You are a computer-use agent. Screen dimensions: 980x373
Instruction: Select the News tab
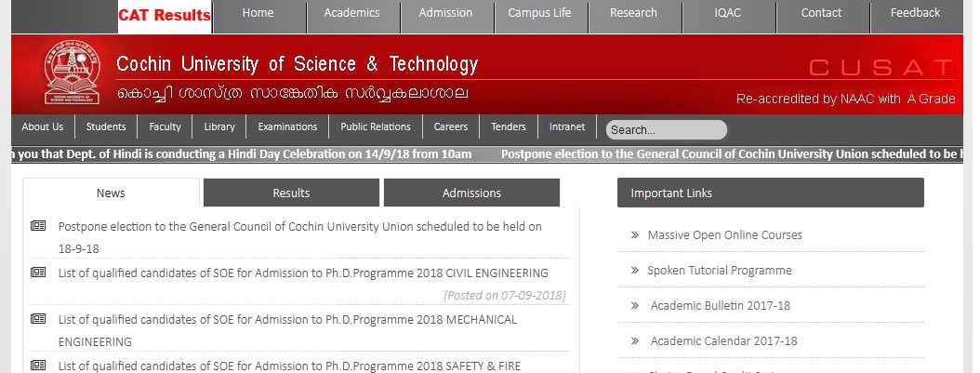[111, 193]
